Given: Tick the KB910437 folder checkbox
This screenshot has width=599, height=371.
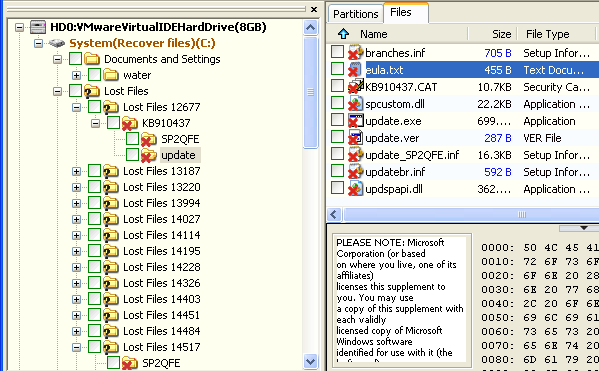Looking at the screenshot, I should point(113,123).
